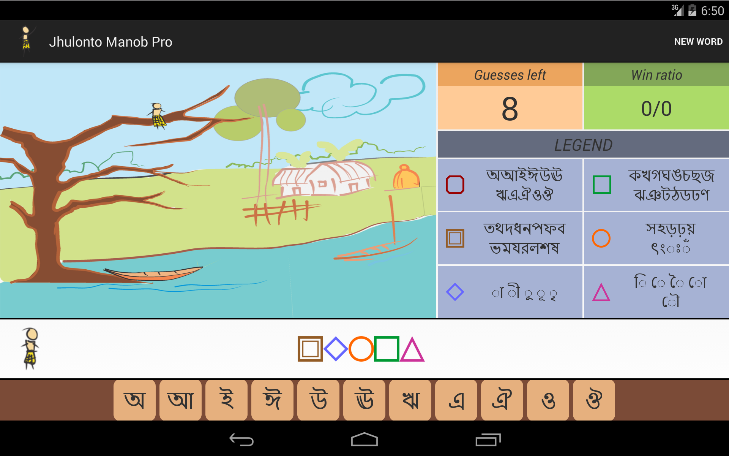Open the Android recent apps button
Screen dimensions: 729x456
(x=488, y=439)
